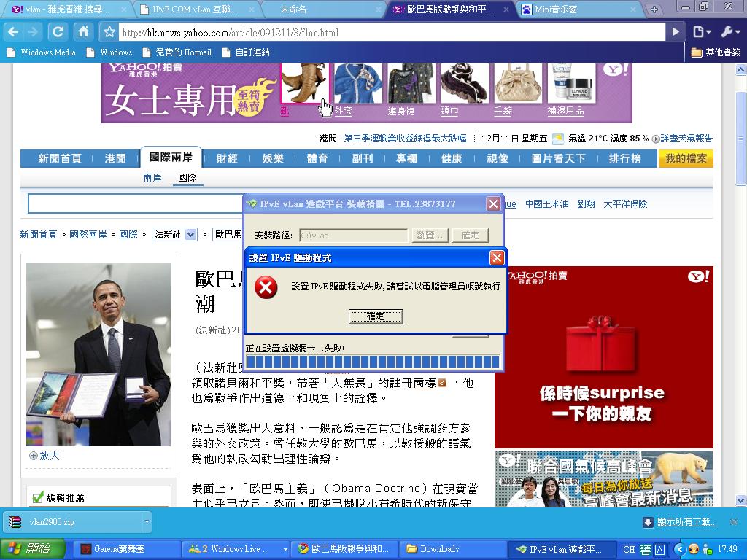
Task: Select the 財經 navigation item
Action: coord(227,158)
